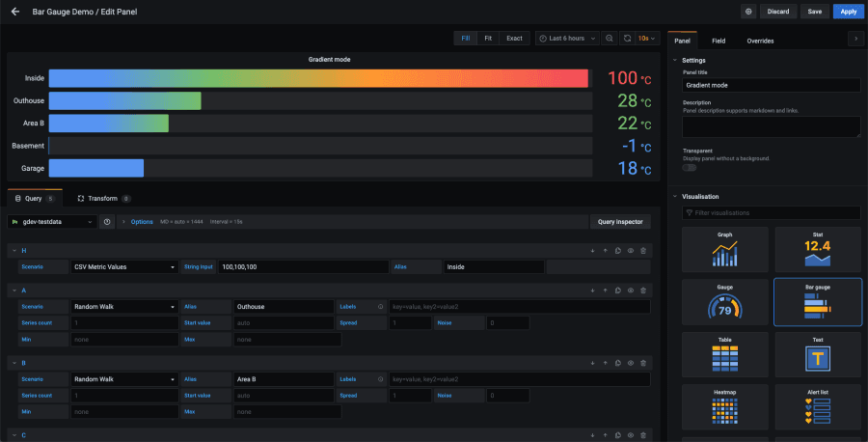Open the gdev-testdata data source dropdown
This screenshot has width=868, height=442.
click(x=52, y=222)
